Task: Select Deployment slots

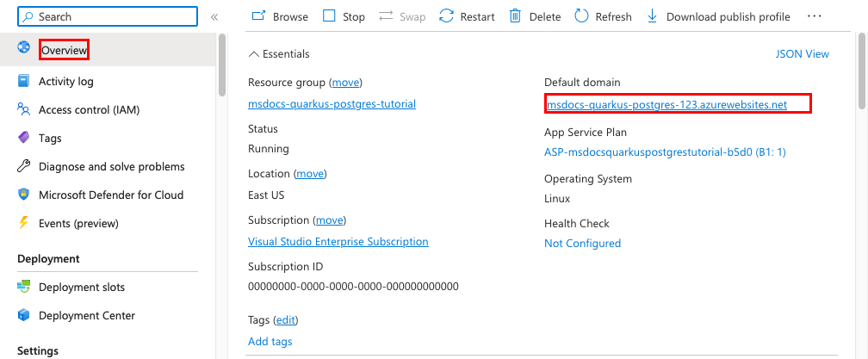Action: point(82,287)
